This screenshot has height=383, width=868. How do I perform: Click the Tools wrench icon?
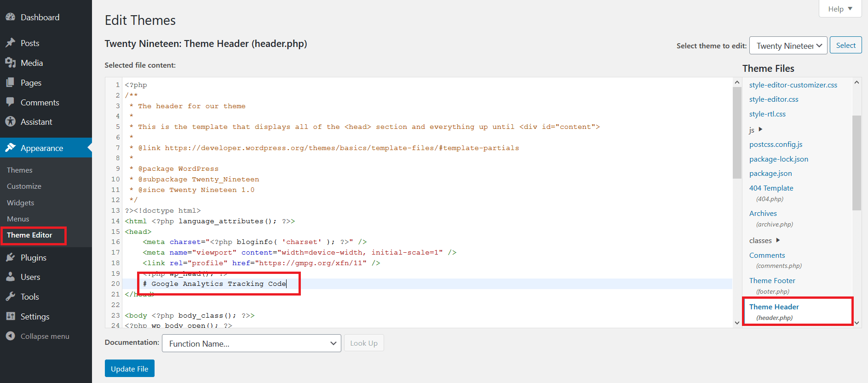pyautogui.click(x=11, y=296)
